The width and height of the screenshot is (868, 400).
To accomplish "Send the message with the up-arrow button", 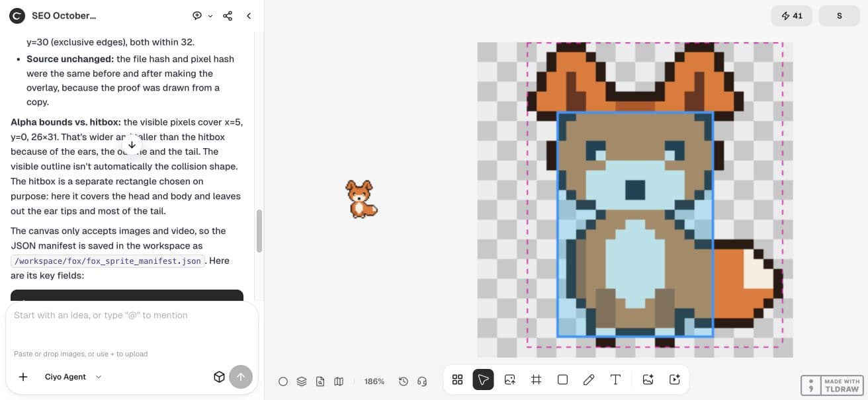I will click(x=241, y=377).
